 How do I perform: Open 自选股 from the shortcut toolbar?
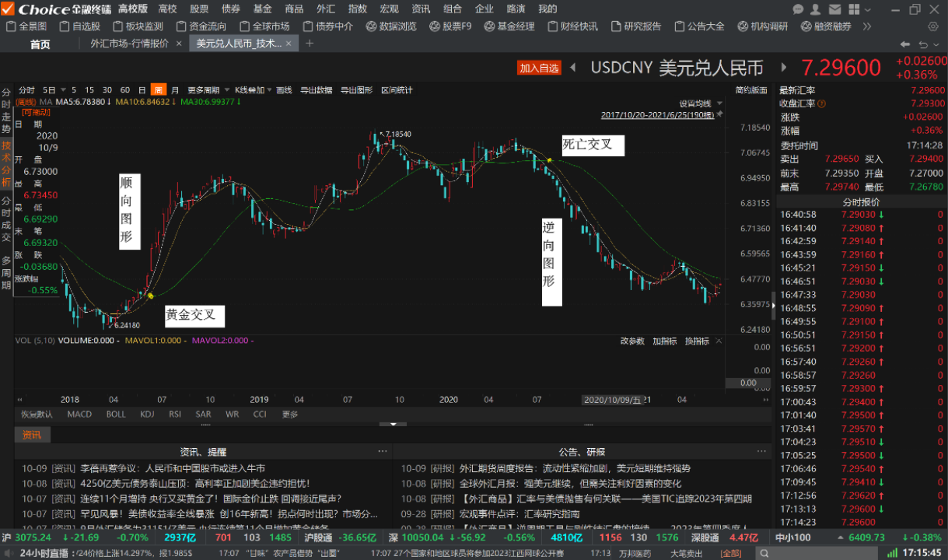pyautogui.click(x=79, y=26)
